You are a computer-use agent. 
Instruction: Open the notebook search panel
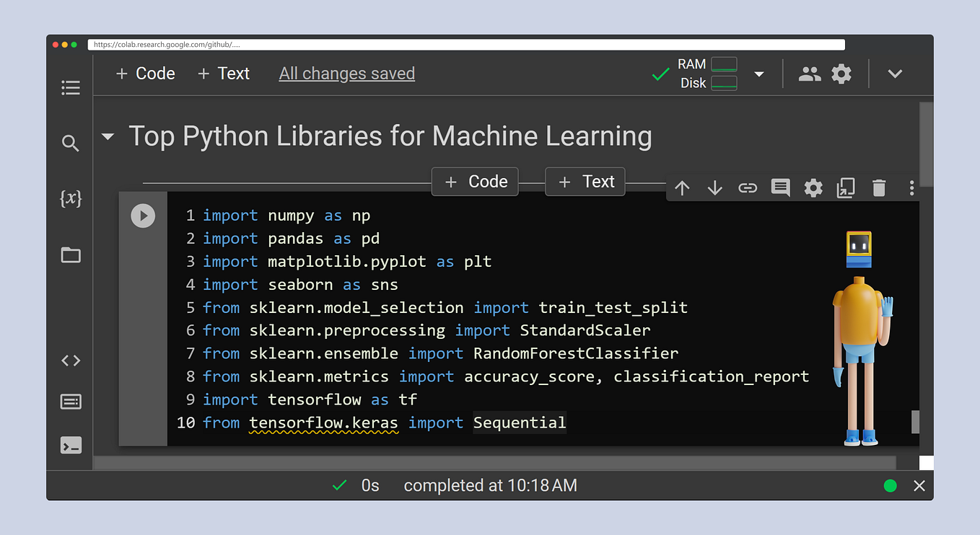point(70,143)
